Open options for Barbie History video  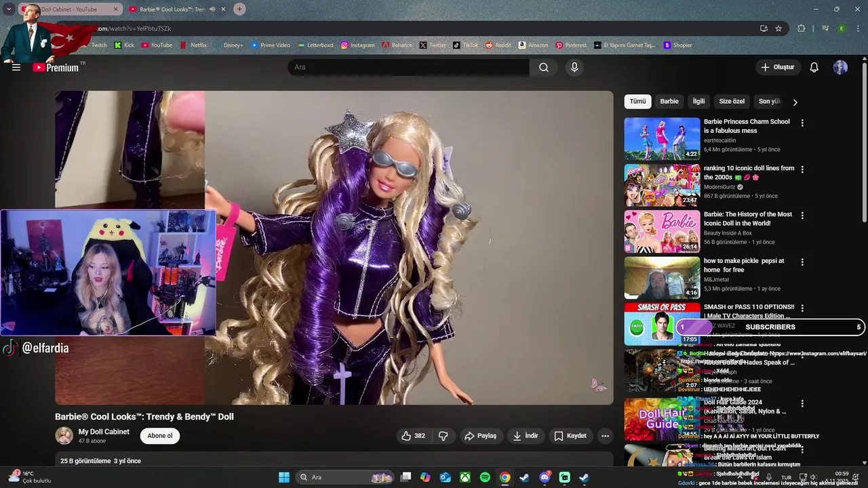[802, 216]
